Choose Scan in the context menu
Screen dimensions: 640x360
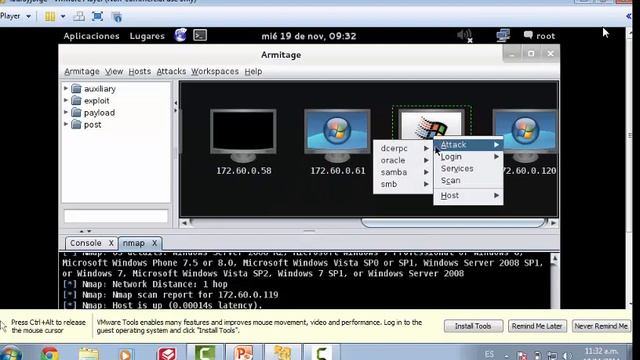468,180
